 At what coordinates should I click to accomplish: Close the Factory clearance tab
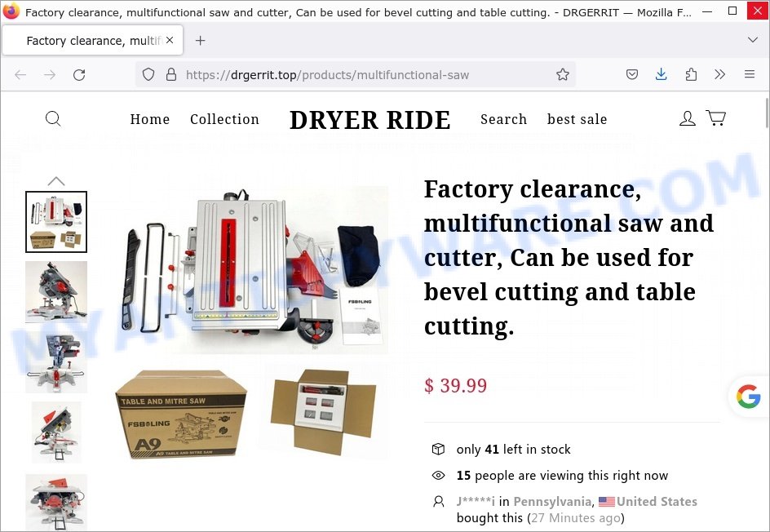click(x=170, y=40)
